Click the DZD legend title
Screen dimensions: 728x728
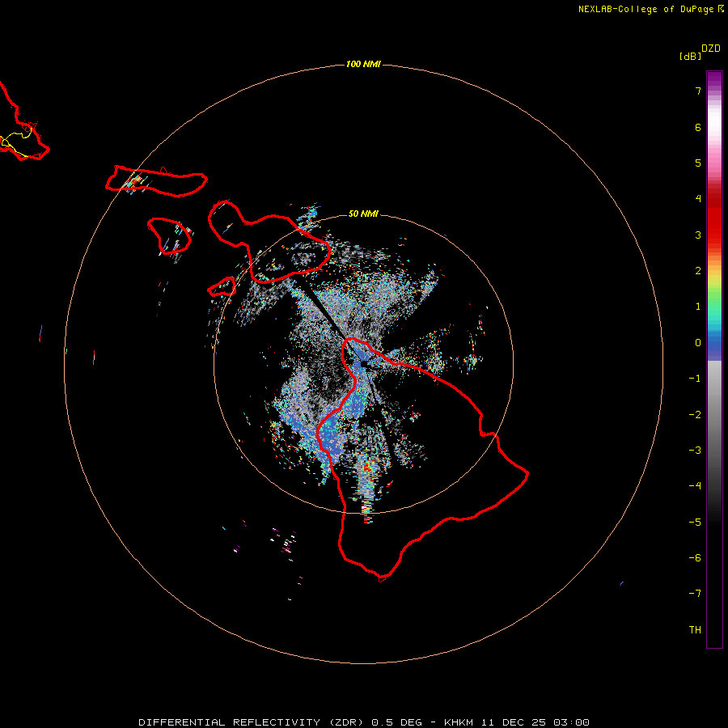[x=710, y=49]
